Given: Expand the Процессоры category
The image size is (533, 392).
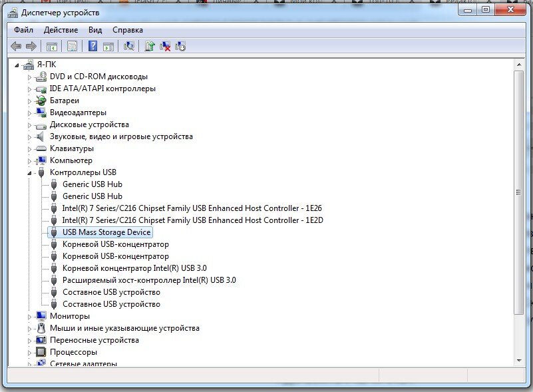Looking at the screenshot, I should click(x=29, y=353).
